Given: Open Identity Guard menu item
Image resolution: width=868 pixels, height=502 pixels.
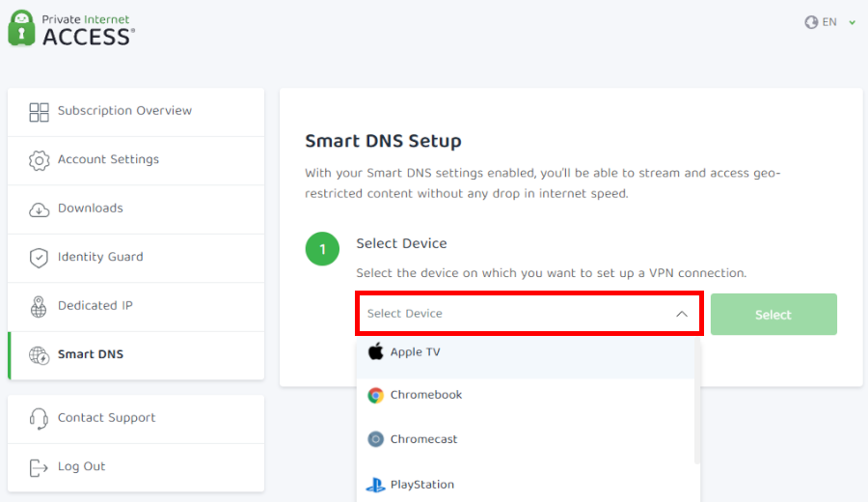Looking at the screenshot, I should [136, 258].
